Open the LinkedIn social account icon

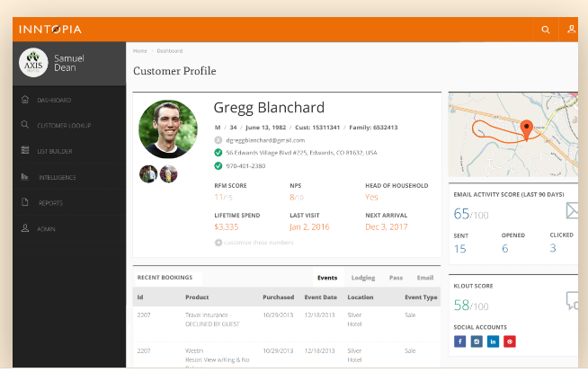coord(493,341)
